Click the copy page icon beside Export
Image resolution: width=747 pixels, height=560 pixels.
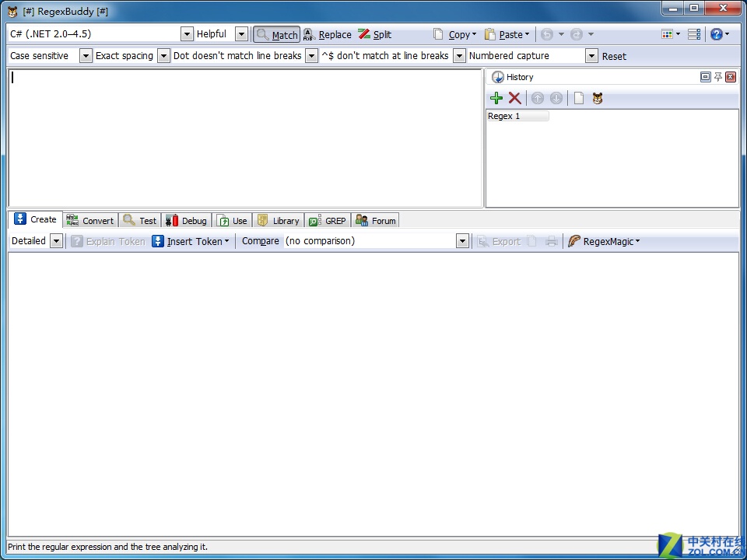click(532, 241)
